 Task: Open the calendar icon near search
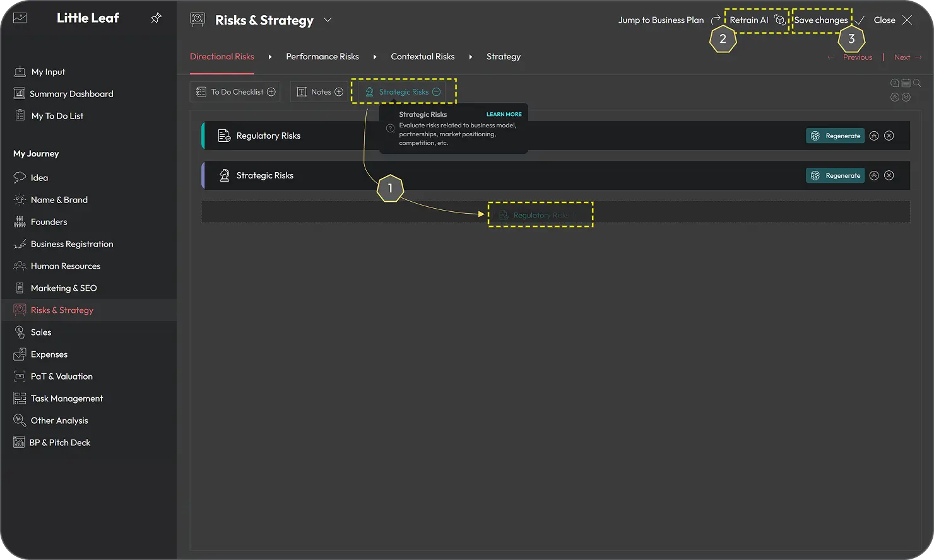[906, 83]
